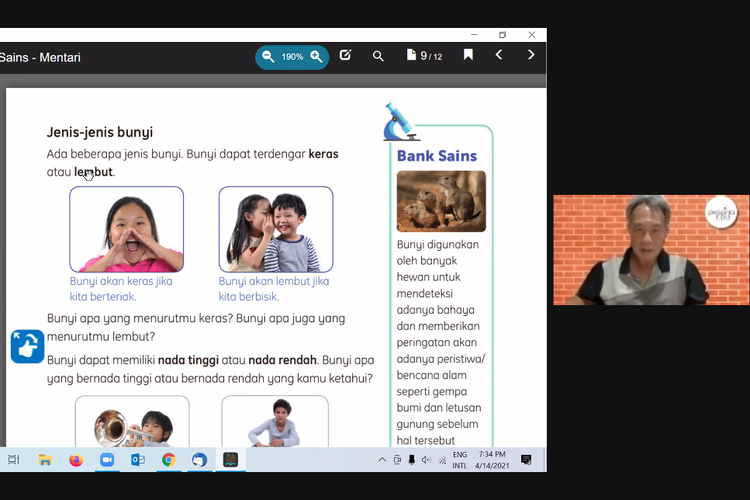Bookmark the current page
This screenshot has height=500, width=750.
coord(467,56)
